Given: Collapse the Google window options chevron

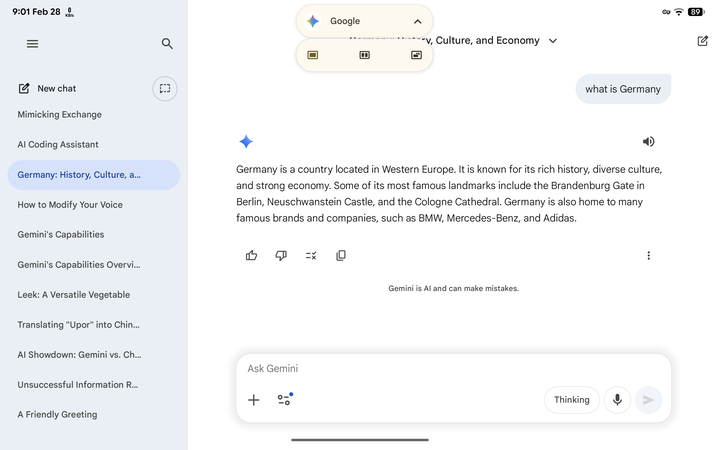Looking at the screenshot, I should tap(417, 21).
